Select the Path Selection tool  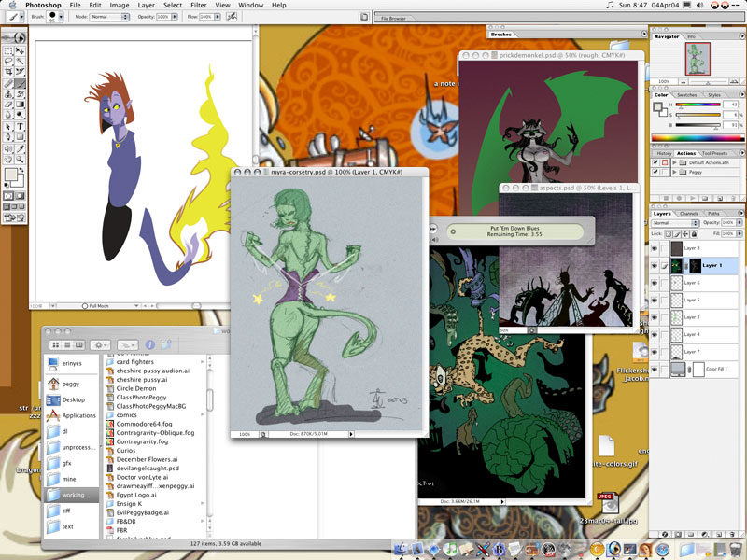coord(8,127)
